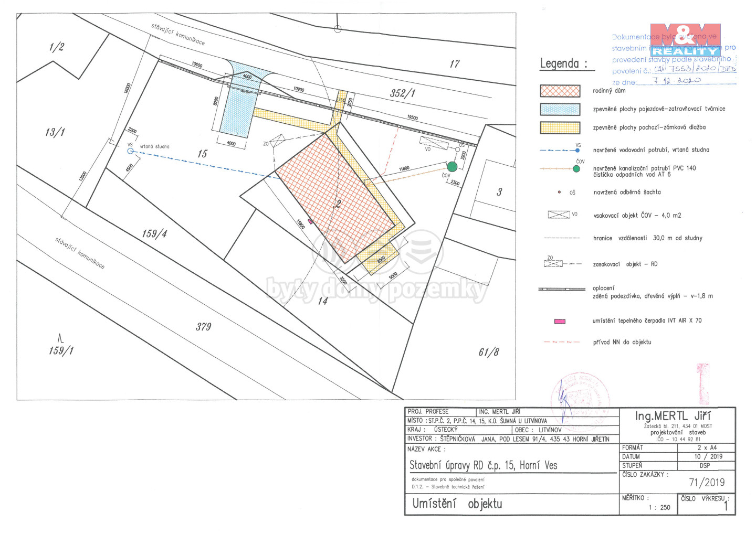Click the magenta heat pump symbol in legend
756x534 pixels.
coord(560,321)
